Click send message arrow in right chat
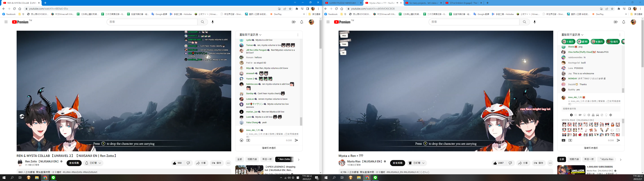 point(618,140)
